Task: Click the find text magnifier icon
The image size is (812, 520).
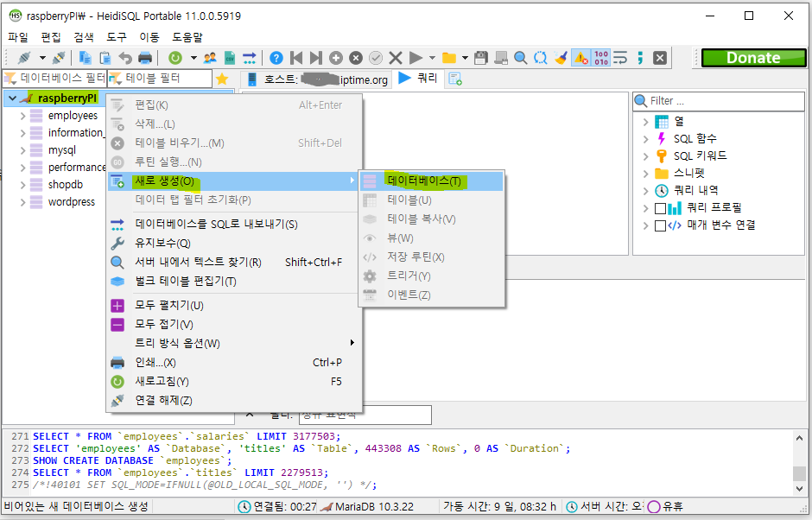Action: tap(520, 58)
